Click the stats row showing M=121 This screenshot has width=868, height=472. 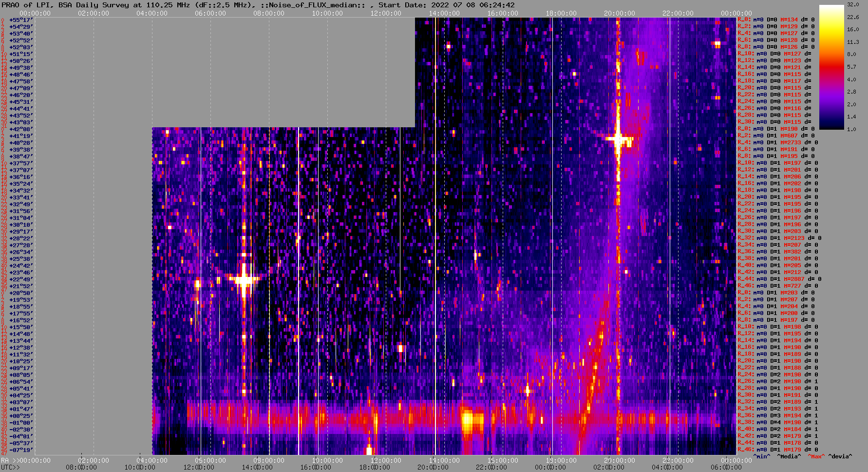[774, 68]
